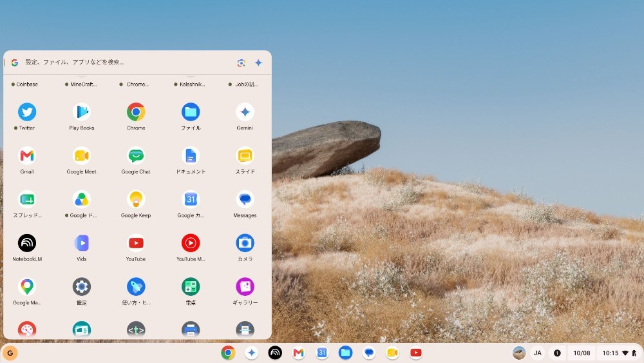Launch NotebookLM from the launcher grid
This screenshot has height=363, width=644.
tap(27, 243)
